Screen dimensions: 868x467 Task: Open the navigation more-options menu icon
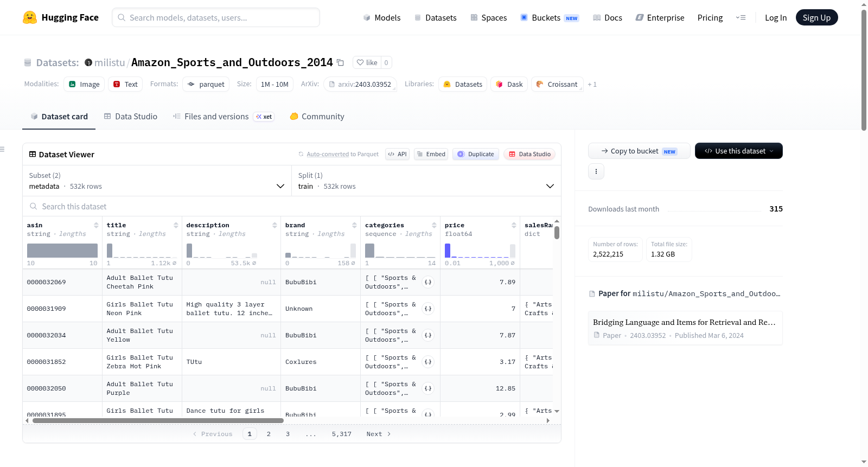coord(741,17)
